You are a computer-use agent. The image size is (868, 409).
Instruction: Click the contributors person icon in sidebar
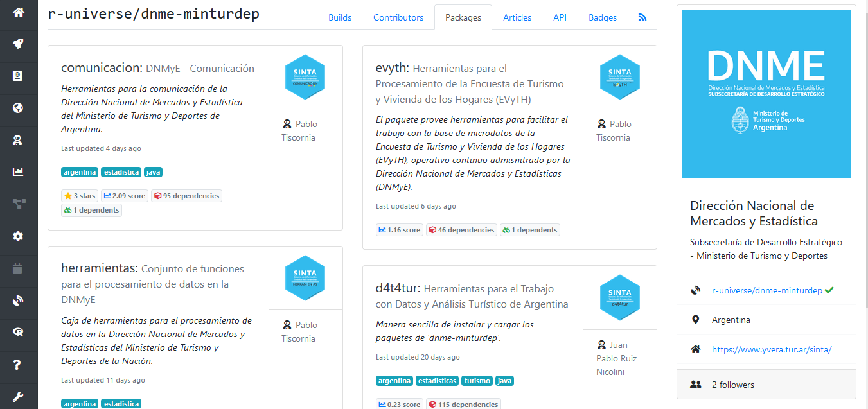tap(18, 140)
